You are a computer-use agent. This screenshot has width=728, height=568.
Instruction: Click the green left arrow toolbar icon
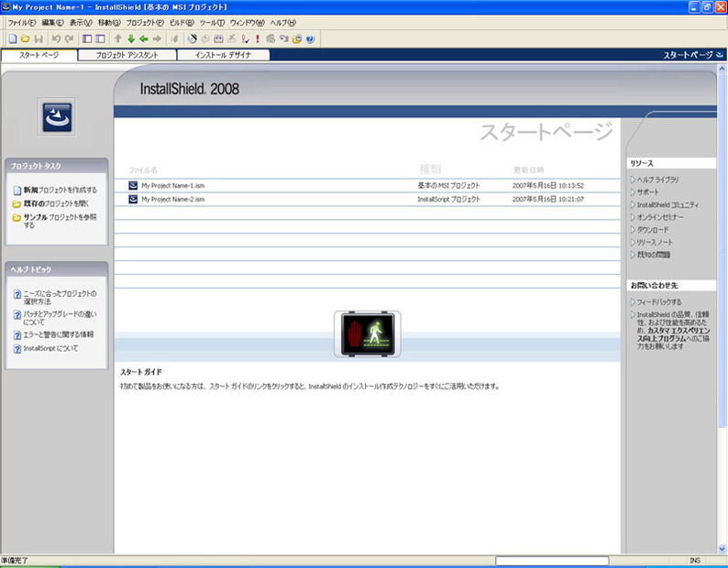(144, 39)
